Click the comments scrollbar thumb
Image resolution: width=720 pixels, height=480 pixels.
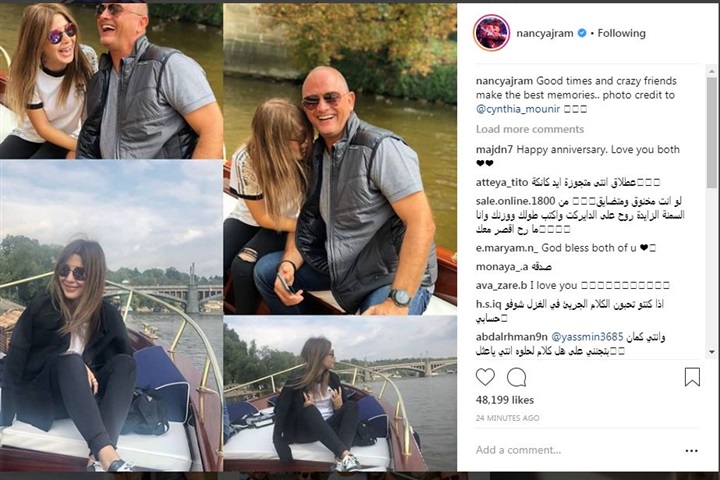712,132
